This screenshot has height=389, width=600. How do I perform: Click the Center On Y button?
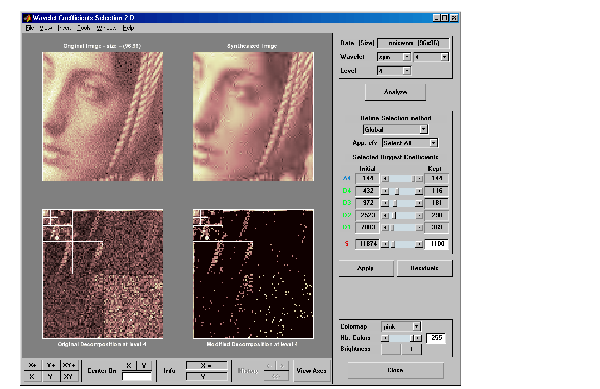[x=144, y=365]
